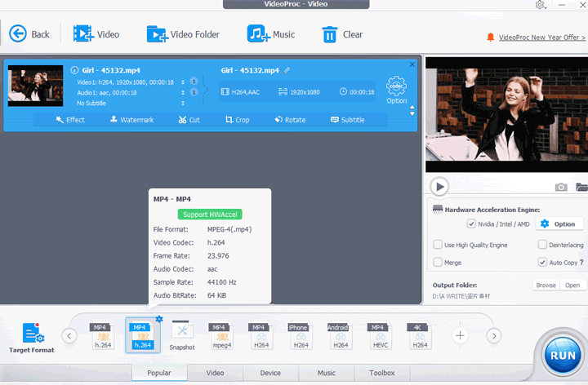
Task: Click the Support HWAccel badge
Action: [210, 215]
